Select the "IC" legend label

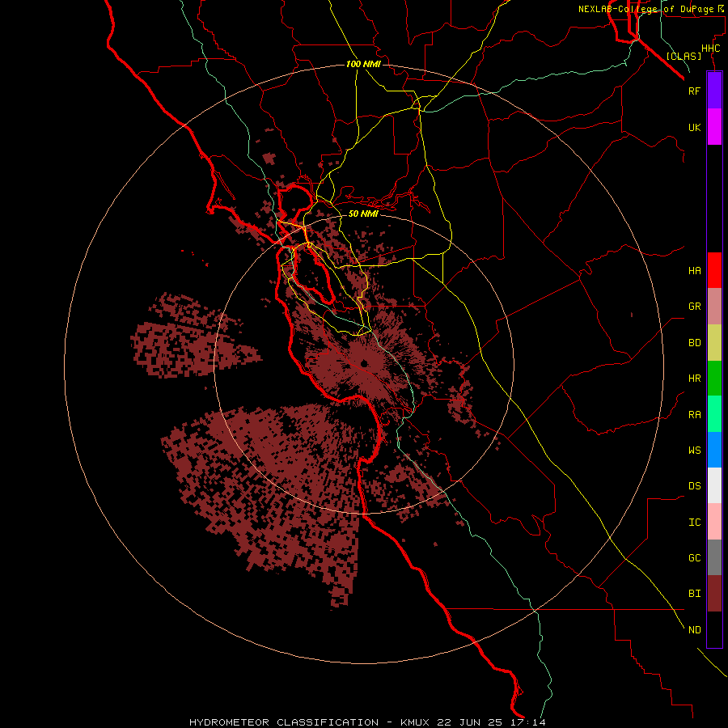pos(694,522)
